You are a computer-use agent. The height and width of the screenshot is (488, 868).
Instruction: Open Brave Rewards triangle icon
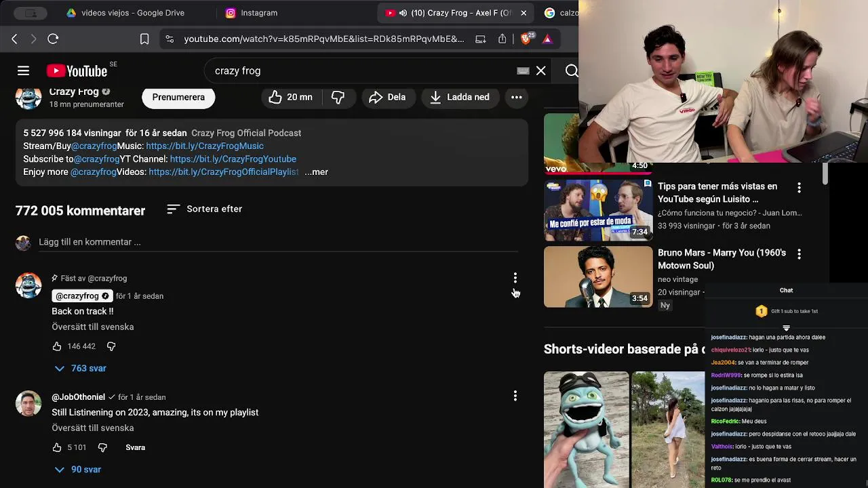tap(547, 39)
